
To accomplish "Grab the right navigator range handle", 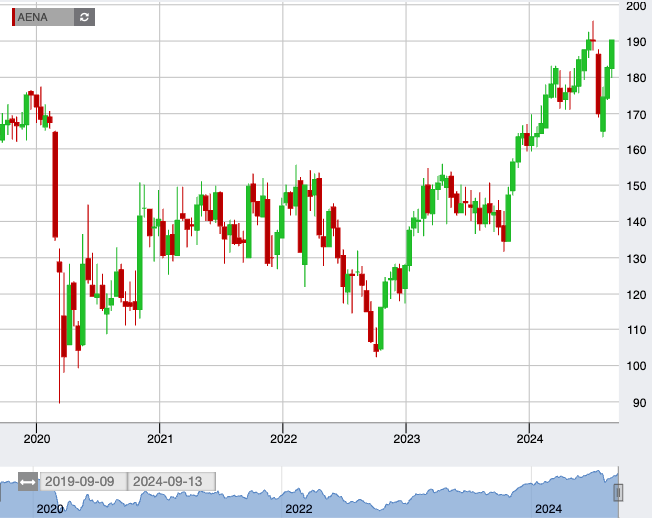I will tap(618, 493).
